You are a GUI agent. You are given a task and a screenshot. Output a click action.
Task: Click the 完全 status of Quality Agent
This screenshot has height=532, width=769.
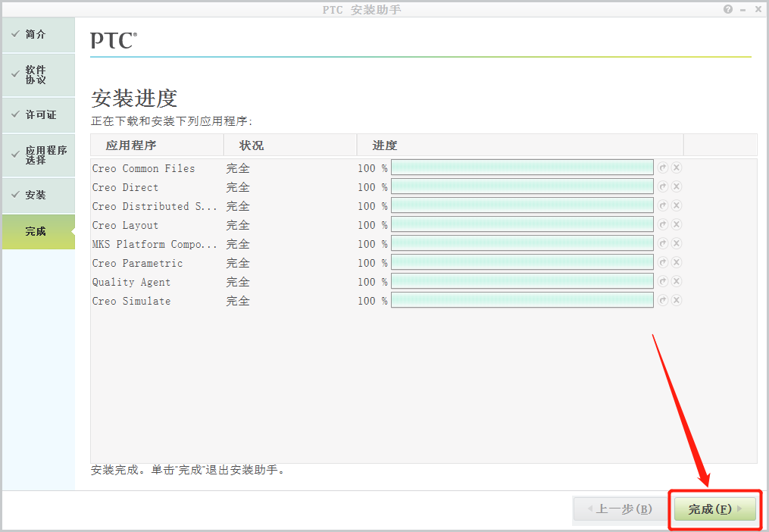(238, 282)
